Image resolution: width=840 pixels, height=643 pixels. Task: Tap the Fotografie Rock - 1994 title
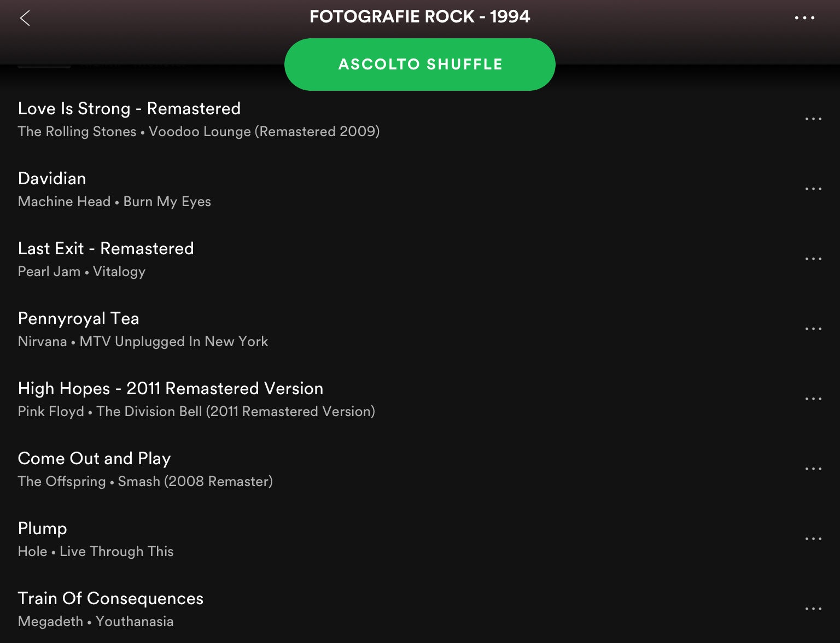[x=419, y=17]
